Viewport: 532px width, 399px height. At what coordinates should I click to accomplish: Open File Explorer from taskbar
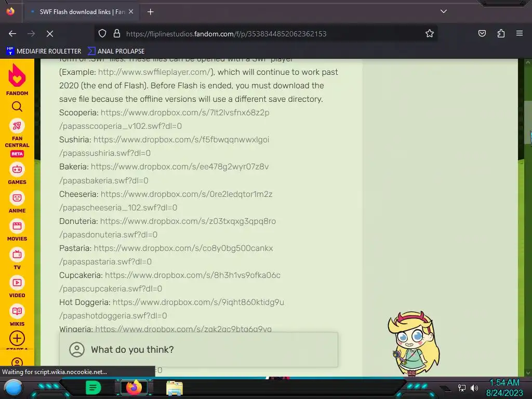(x=175, y=388)
